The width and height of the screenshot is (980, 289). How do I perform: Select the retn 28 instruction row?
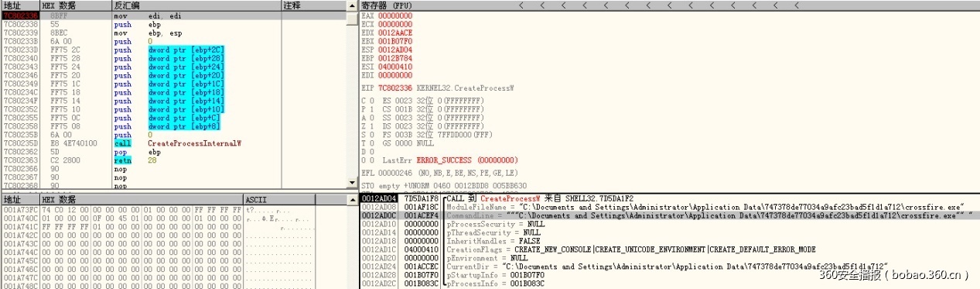(174, 160)
